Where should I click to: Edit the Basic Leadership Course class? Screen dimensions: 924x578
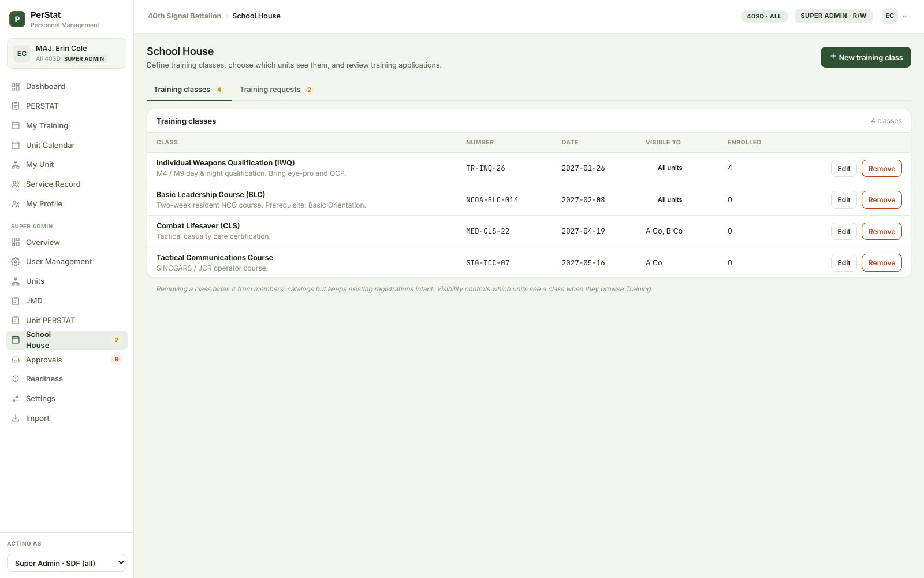(844, 200)
